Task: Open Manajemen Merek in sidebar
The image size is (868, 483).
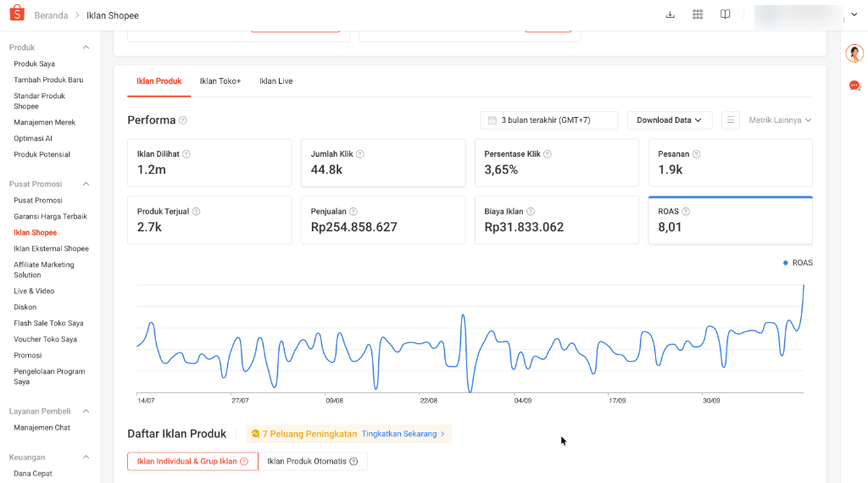Action: [45, 123]
